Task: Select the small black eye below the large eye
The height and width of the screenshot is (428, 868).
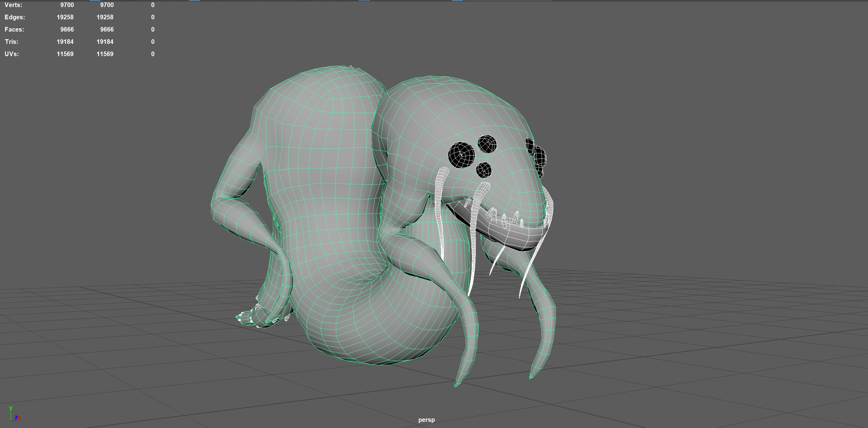Action: 484,170
